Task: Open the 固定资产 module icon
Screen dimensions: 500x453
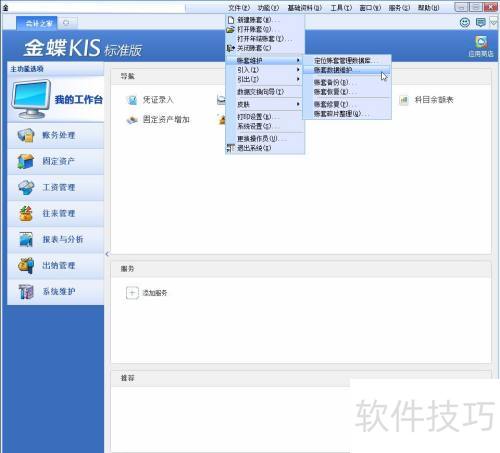Action: [26, 161]
